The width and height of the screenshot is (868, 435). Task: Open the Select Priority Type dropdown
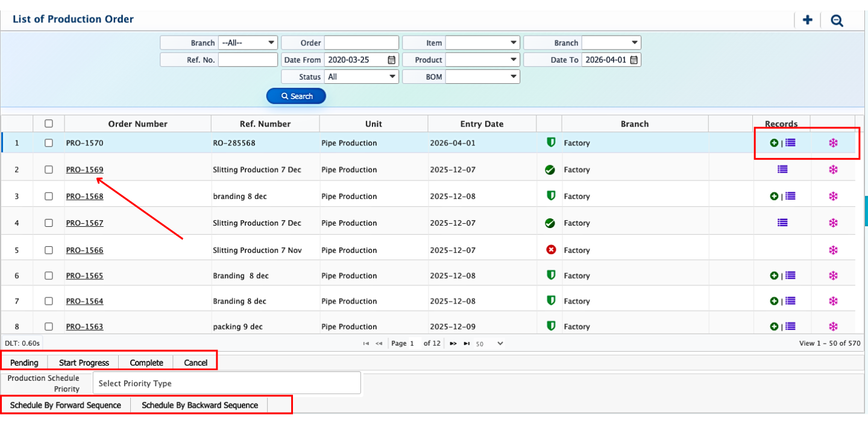pyautogui.click(x=227, y=383)
